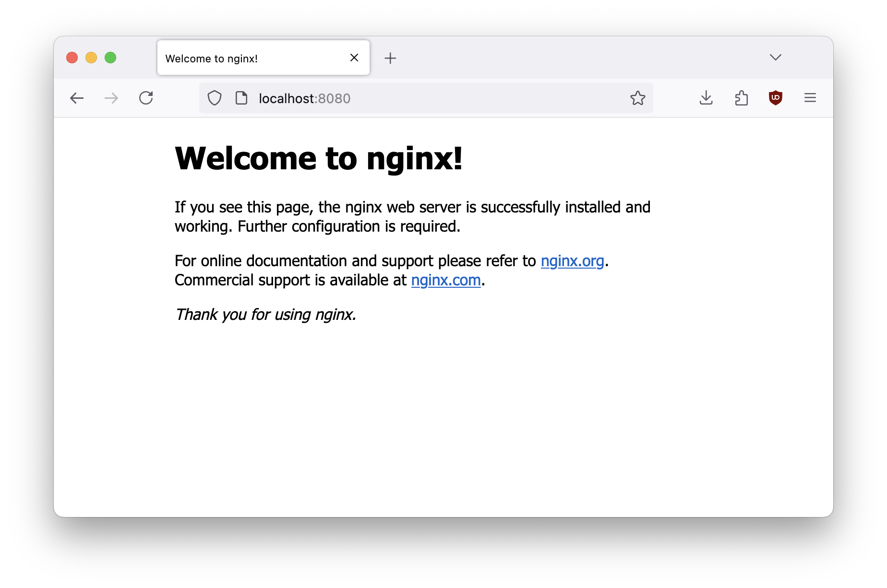Open a new tab with plus button
This screenshot has height=588, width=887.
(x=390, y=58)
